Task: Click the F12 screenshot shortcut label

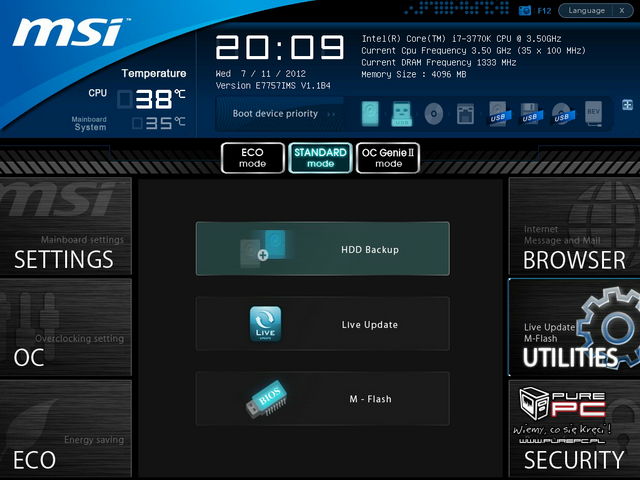Action: click(x=544, y=11)
